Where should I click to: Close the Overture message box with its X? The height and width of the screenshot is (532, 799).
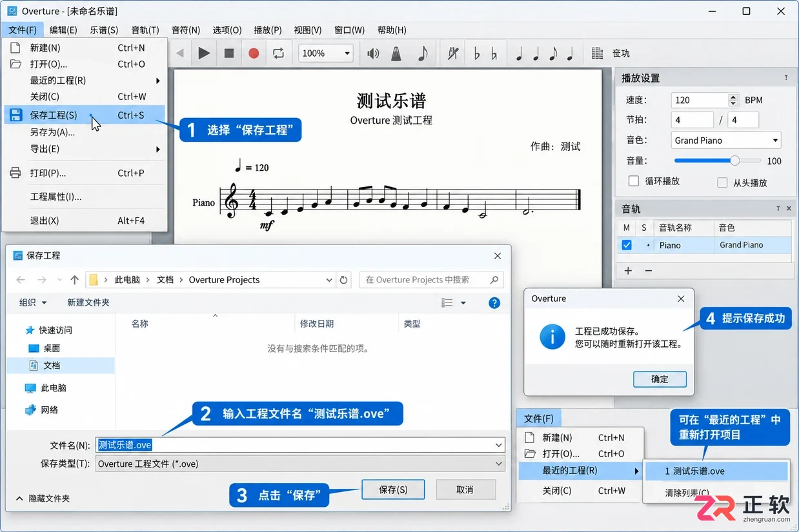coord(681,299)
